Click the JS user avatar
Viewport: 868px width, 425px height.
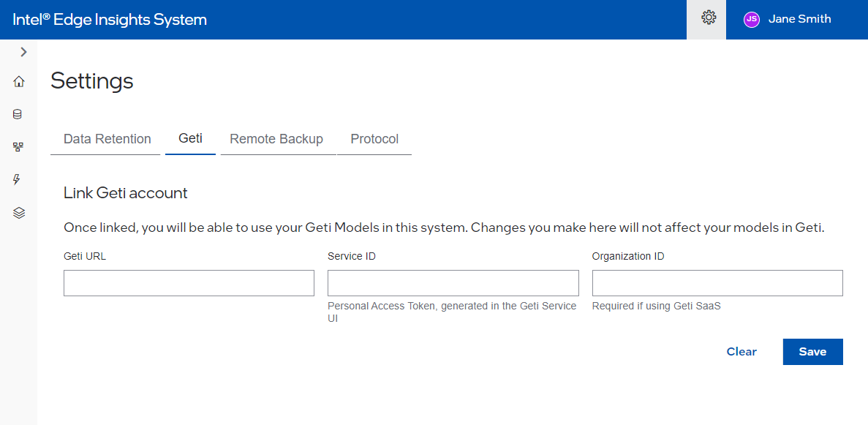tap(751, 20)
